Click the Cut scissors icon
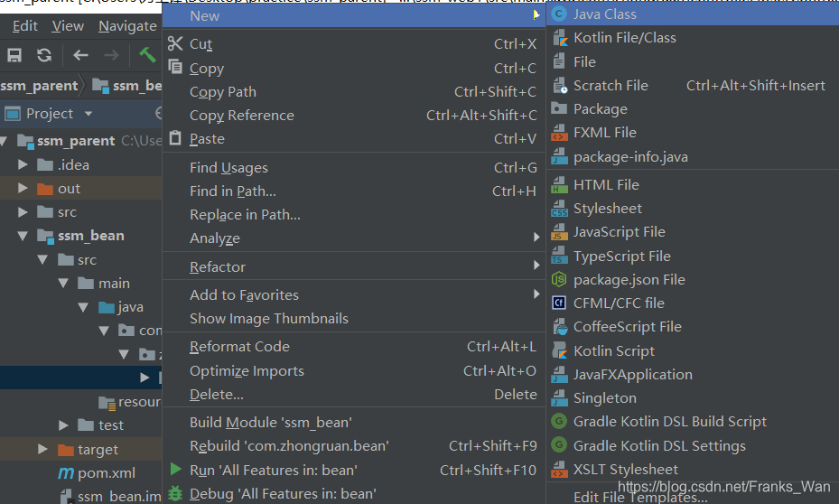The width and height of the screenshot is (839, 504). [x=175, y=43]
